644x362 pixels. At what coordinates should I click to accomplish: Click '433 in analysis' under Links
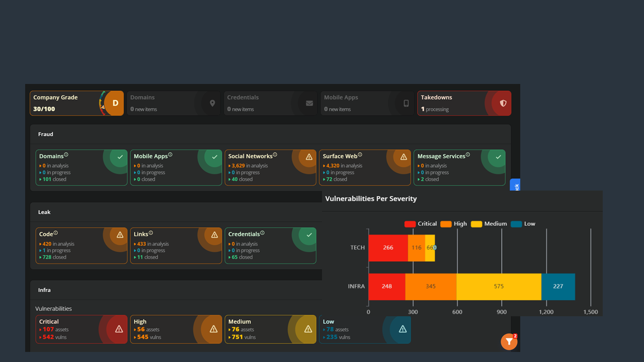151,244
